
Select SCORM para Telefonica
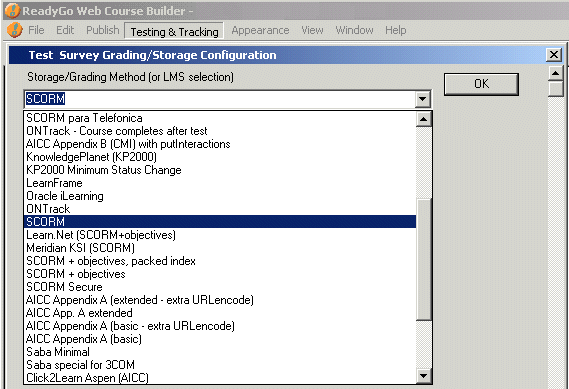point(220,118)
